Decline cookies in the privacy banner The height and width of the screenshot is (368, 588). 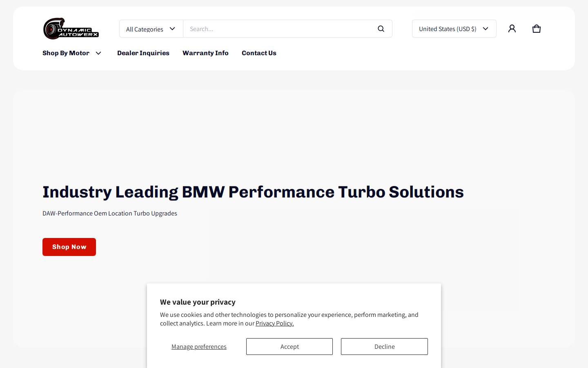[x=384, y=346]
